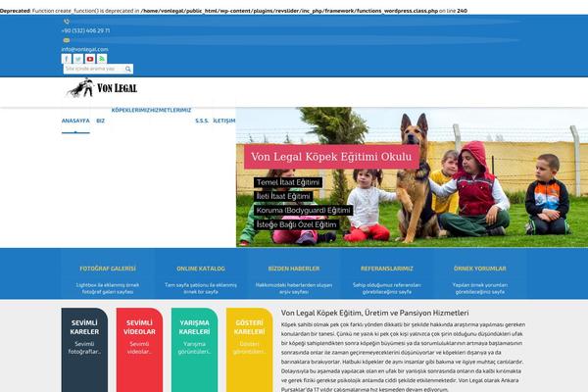Image resolution: width=588 pixels, height=392 pixels.
Task: Open S.S.S. menu item
Action: point(202,121)
